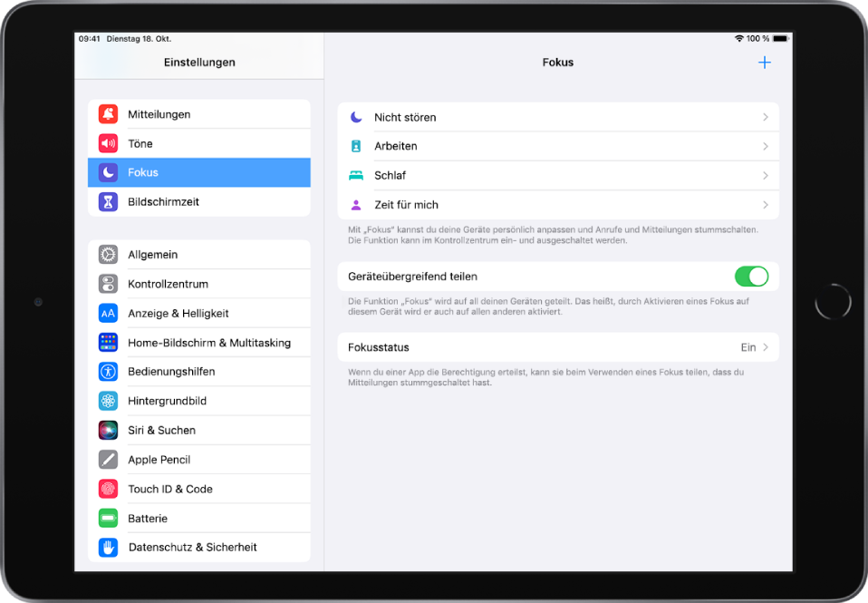Tap the battery indicator in status bar
The width and height of the screenshot is (868, 603).
pos(780,39)
